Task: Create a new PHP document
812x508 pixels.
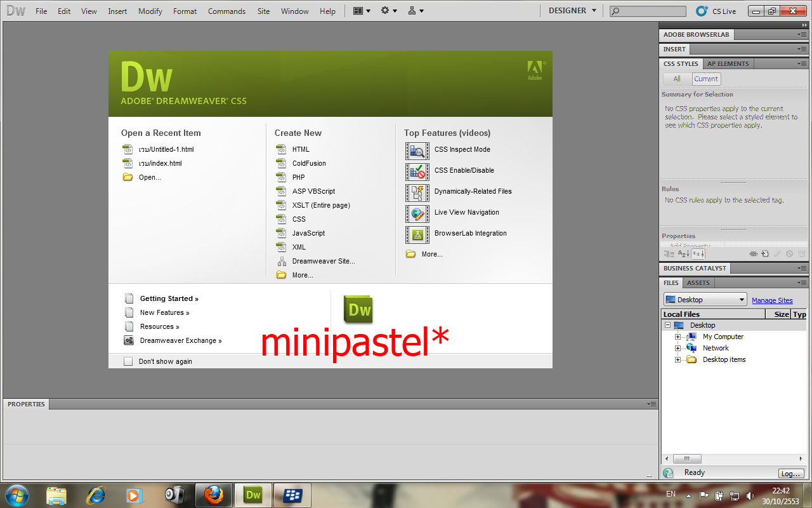Action: coord(298,177)
